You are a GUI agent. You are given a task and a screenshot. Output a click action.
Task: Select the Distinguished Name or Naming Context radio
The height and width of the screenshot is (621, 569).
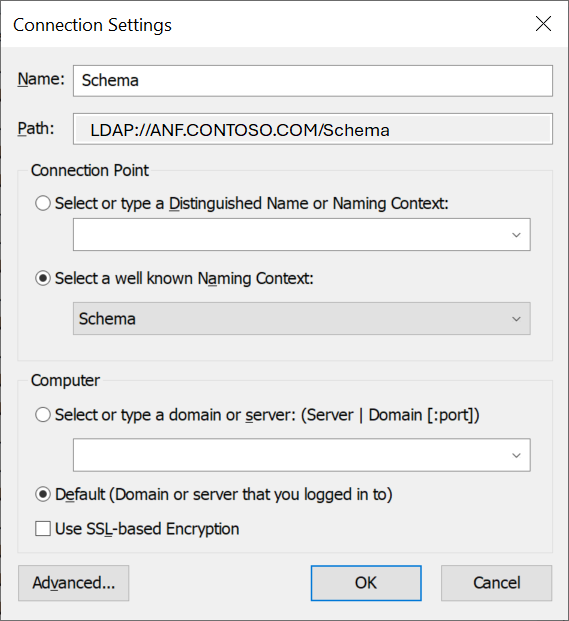43,204
